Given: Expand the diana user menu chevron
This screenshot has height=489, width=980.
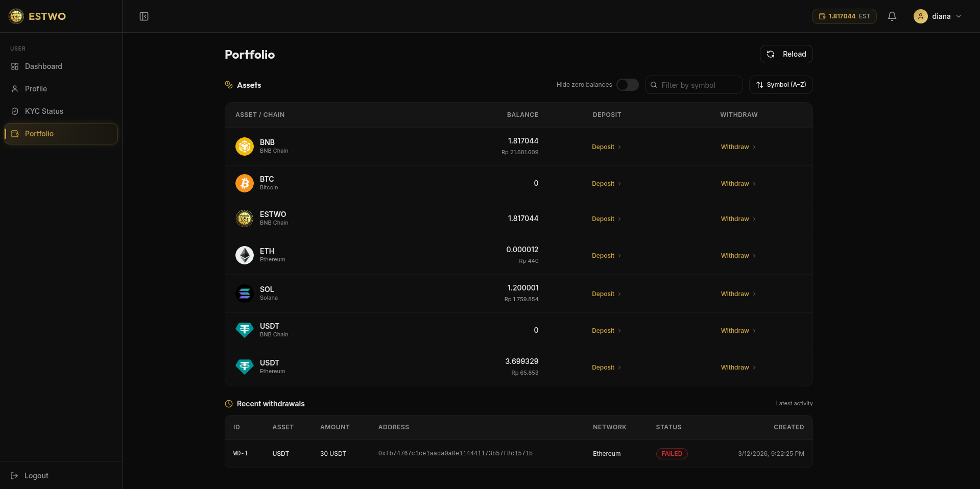Looking at the screenshot, I should [x=959, y=16].
